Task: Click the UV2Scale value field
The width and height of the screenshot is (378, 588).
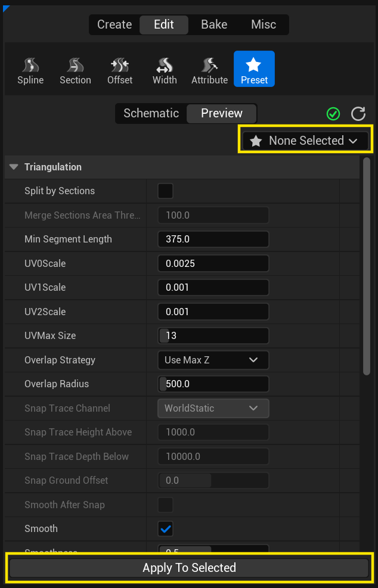Action: 213,312
